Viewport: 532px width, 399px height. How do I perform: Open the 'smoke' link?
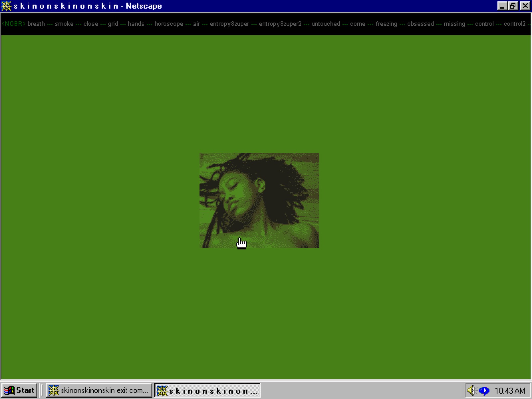pos(64,24)
